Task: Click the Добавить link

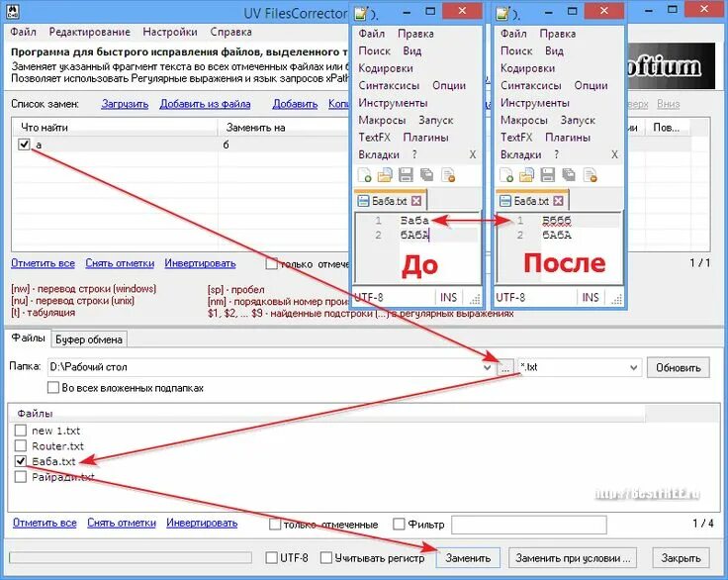Action: [295, 104]
